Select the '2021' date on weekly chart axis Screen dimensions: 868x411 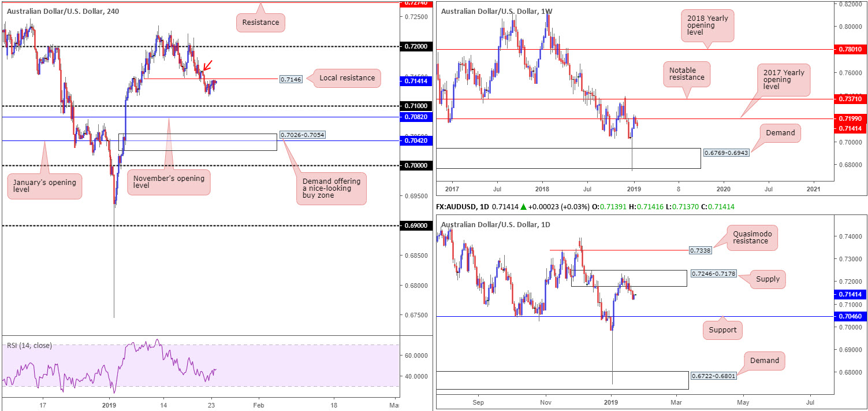coord(813,189)
